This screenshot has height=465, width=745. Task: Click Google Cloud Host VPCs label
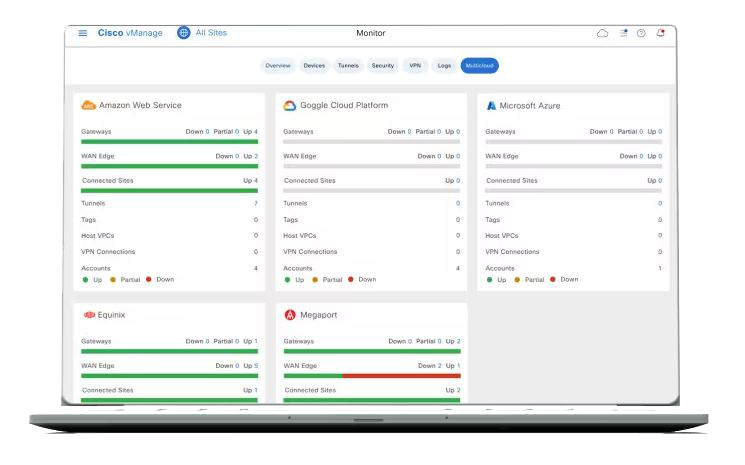299,236
